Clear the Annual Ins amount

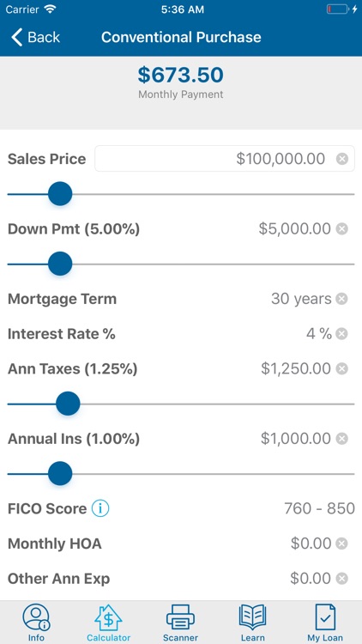pos(341,439)
